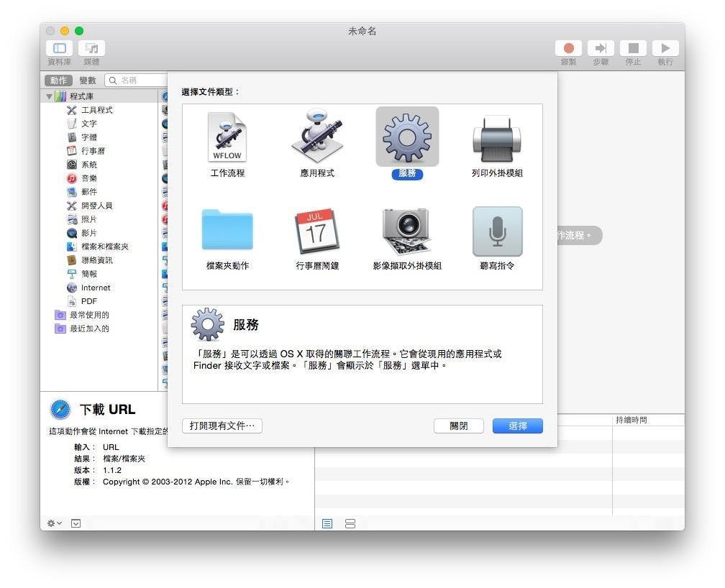Click the 服務 gear icon
Image resolution: width=725 pixels, height=588 pixels.
pyautogui.click(x=406, y=137)
